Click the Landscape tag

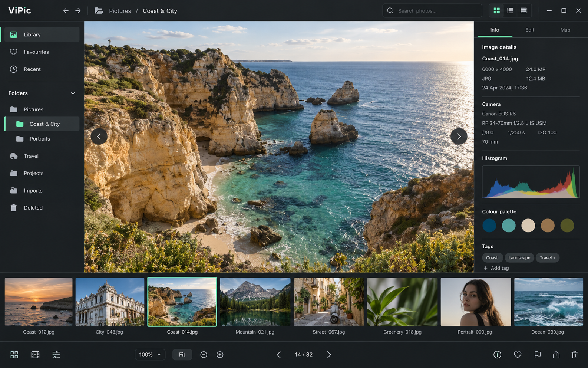(x=519, y=258)
